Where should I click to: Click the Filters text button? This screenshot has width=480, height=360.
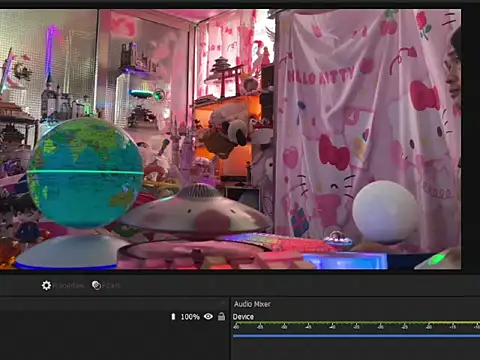pos(111,285)
